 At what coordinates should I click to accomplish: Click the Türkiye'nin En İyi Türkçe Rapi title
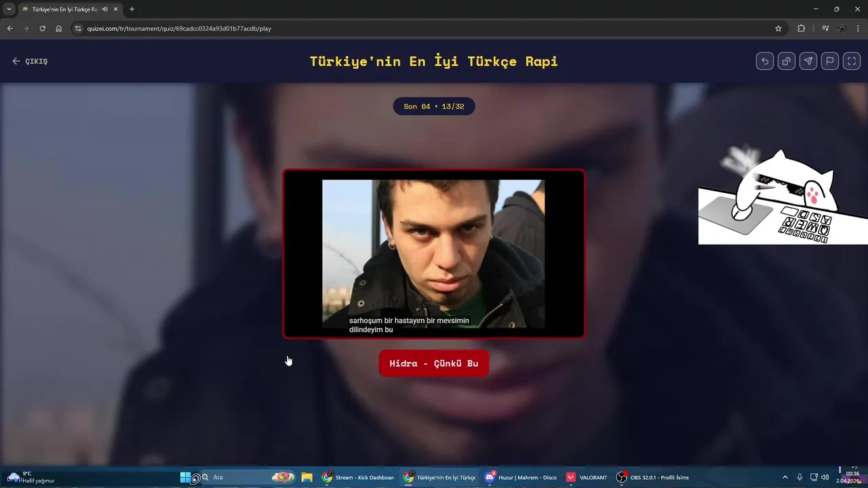434,61
